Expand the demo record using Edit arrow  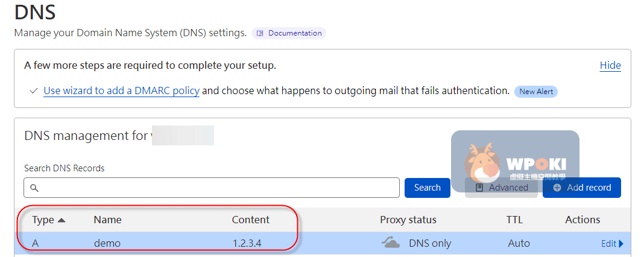tap(620, 244)
